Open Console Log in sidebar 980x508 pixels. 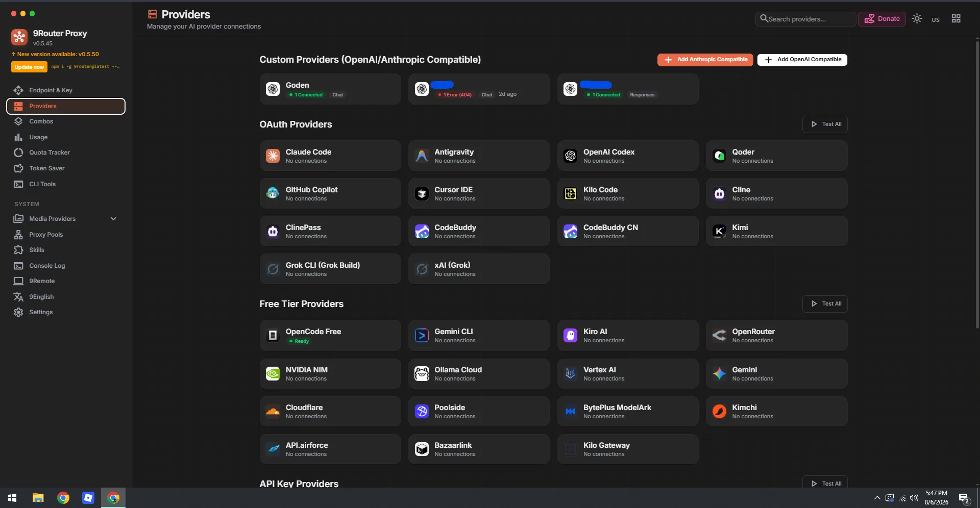(66, 266)
